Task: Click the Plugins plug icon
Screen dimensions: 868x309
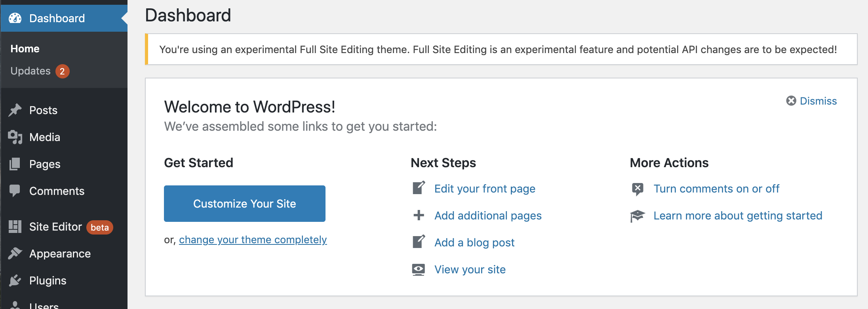Action: (15, 280)
